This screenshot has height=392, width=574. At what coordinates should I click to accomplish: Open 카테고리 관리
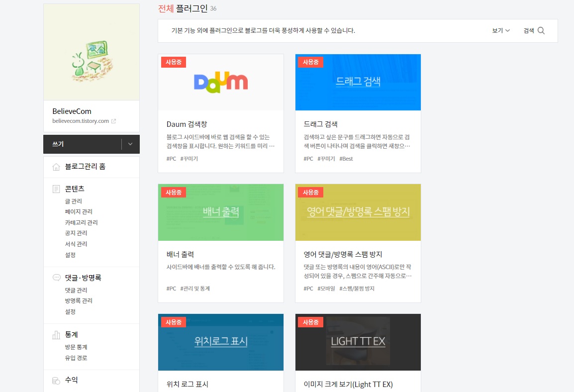click(81, 222)
